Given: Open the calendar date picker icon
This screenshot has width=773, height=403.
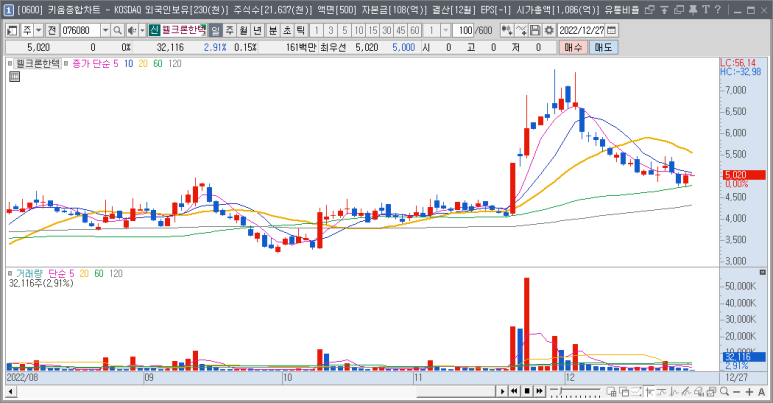Looking at the screenshot, I should (x=611, y=31).
